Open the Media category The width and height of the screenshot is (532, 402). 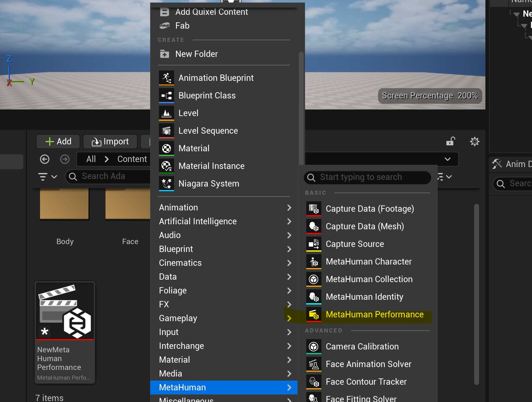click(224, 374)
